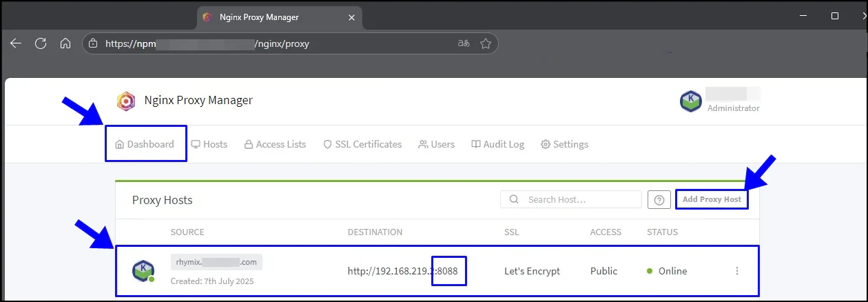This screenshot has width=868, height=302.
Task: Click the browser address bar URL
Action: point(207,43)
